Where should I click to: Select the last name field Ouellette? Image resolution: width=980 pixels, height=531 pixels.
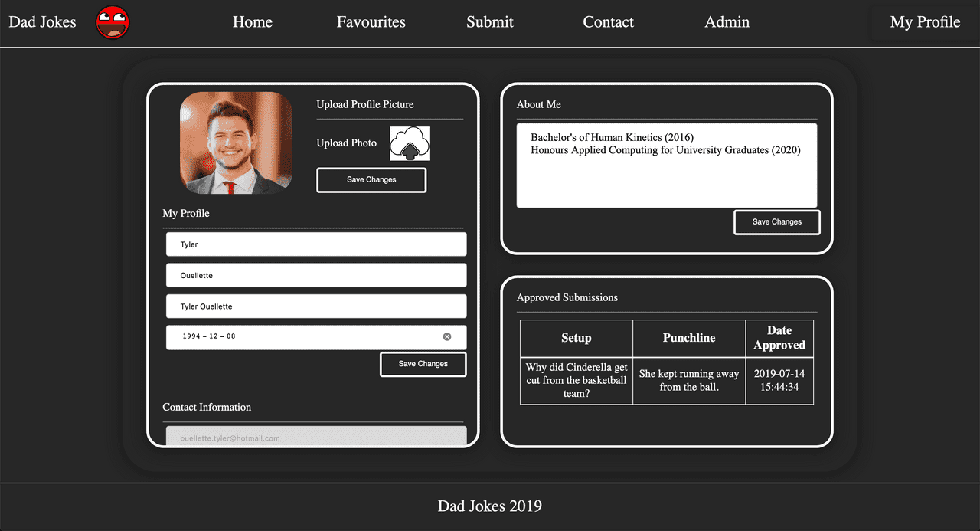315,275
